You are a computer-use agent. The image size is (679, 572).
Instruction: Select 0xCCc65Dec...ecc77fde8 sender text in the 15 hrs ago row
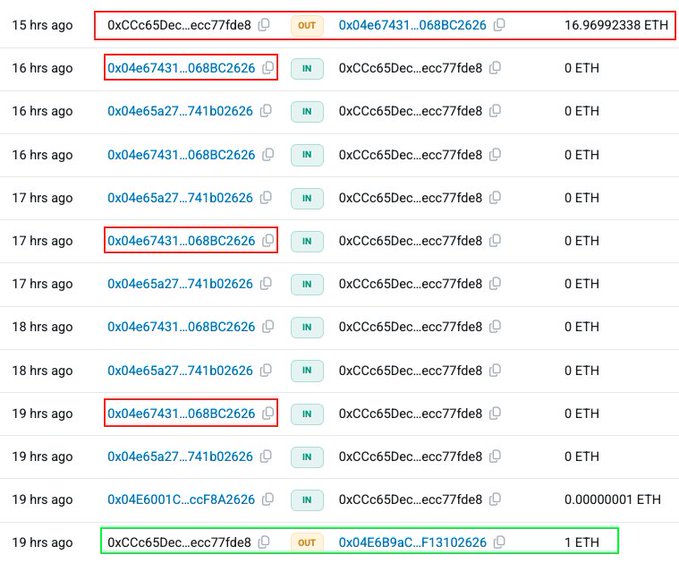(179, 25)
